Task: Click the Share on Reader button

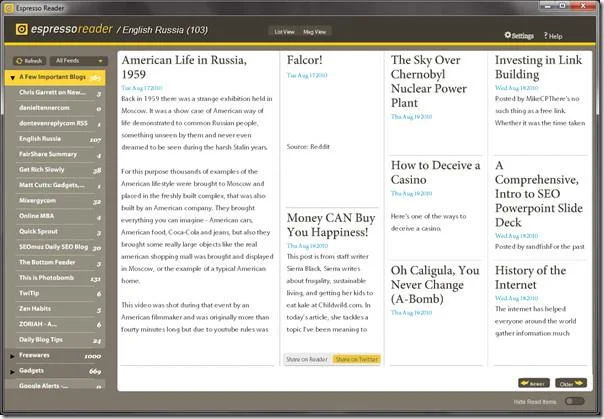Action: [307, 359]
